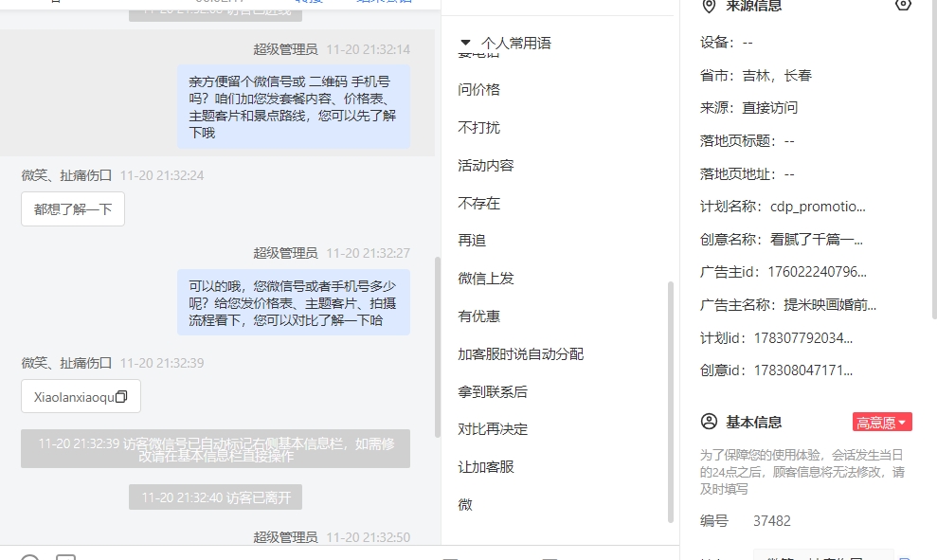Click the 编号 value 37482

point(771,520)
